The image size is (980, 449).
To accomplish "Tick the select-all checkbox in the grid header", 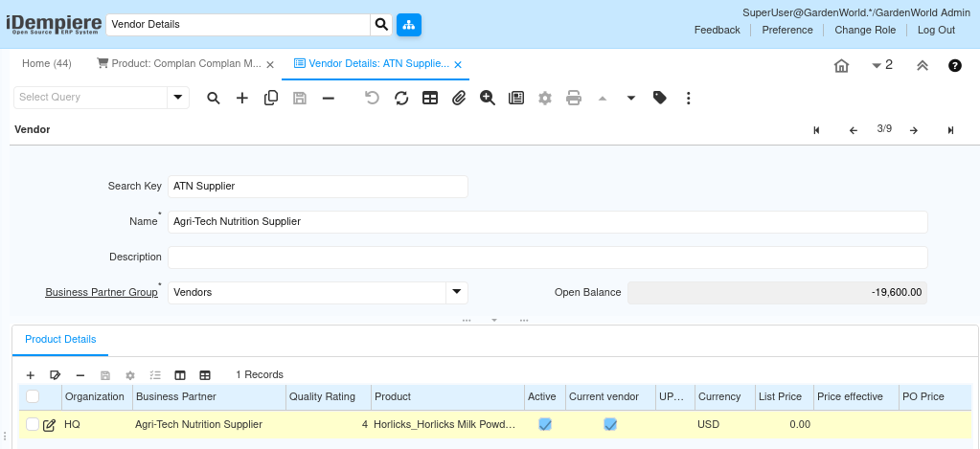I will click(x=33, y=396).
